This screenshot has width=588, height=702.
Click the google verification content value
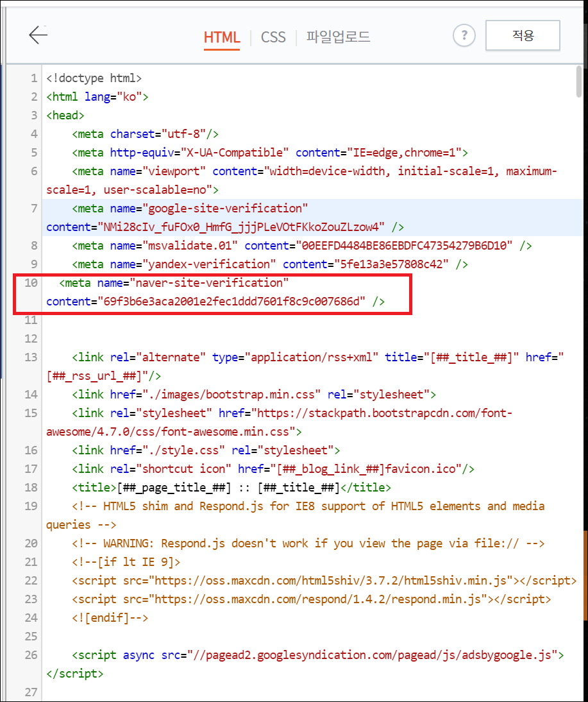(x=240, y=227)
